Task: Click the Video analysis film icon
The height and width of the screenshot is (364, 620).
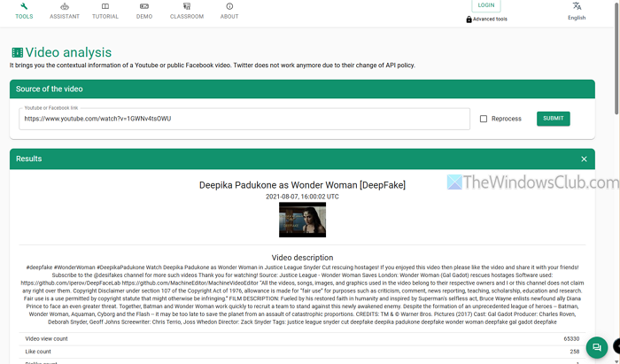Action: pos(18,52)
